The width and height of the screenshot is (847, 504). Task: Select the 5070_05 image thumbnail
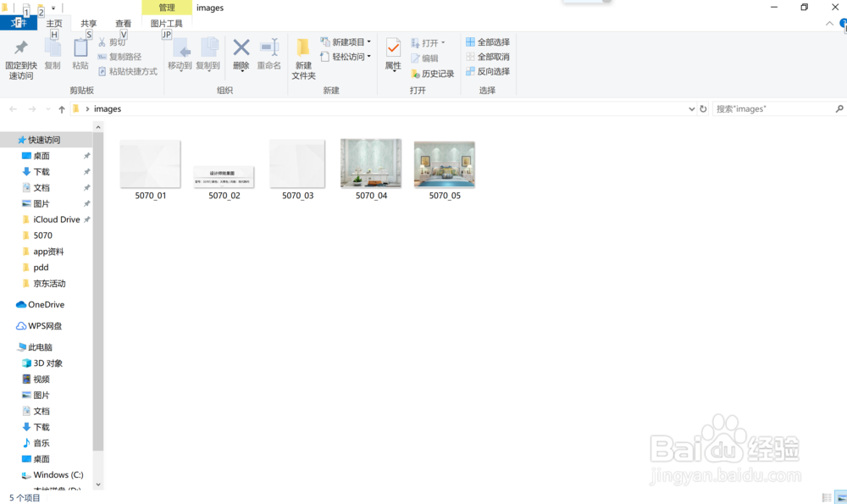[x=444, y=163]
